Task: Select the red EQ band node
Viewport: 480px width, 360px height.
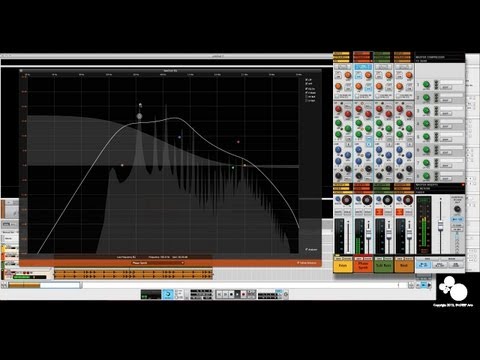Action: [238, 142]
